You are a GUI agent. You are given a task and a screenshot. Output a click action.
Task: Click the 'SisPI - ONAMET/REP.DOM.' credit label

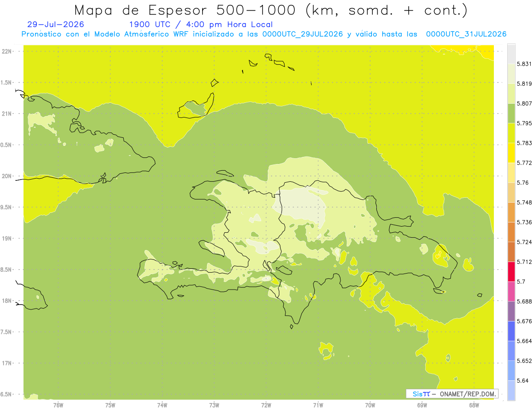(452, 394)
